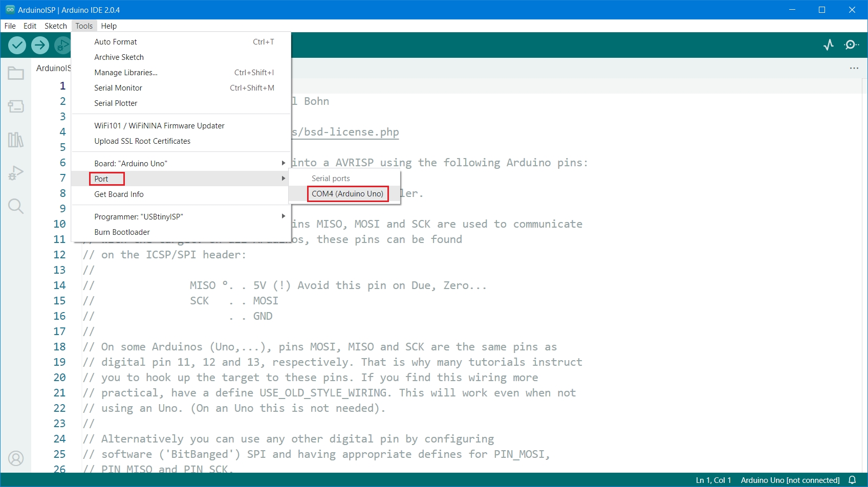Viewport: 868px width, 487px height.
Task: Select Get Board Info menu item
Action: click(119, 194)
